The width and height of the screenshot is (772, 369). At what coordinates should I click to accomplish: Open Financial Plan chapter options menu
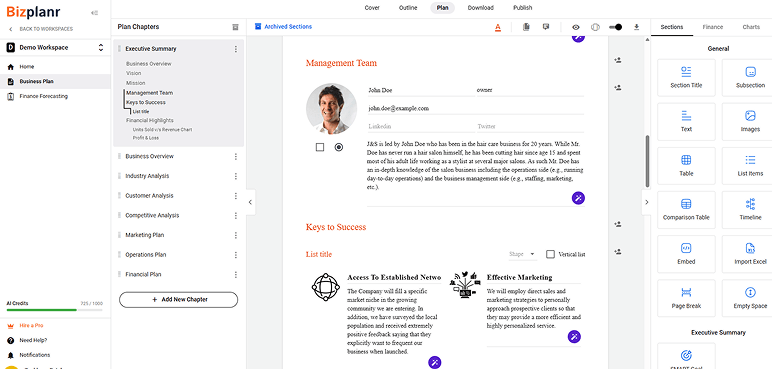[x=235, y=274]
